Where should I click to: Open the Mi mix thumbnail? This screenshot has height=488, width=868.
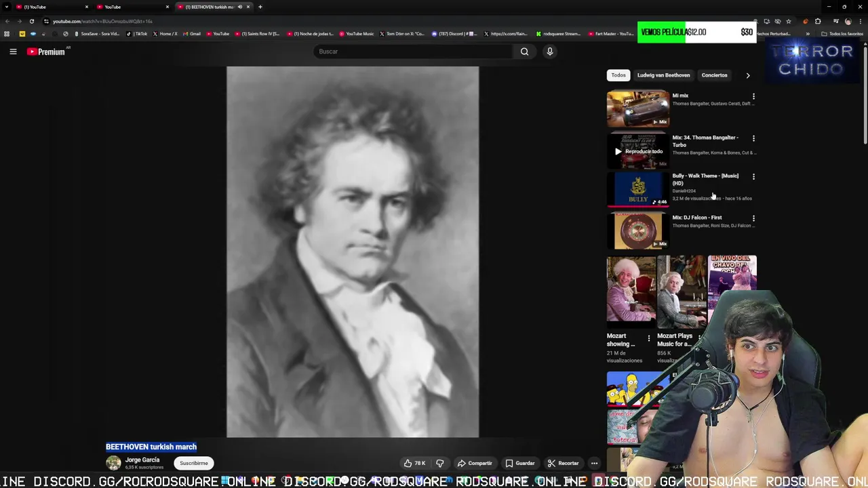[638, 108]
